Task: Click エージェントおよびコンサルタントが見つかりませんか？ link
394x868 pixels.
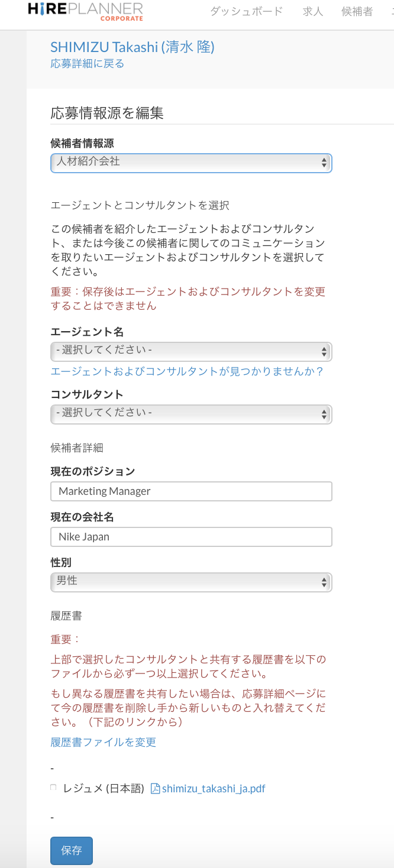Action: [x=187, y=371]
